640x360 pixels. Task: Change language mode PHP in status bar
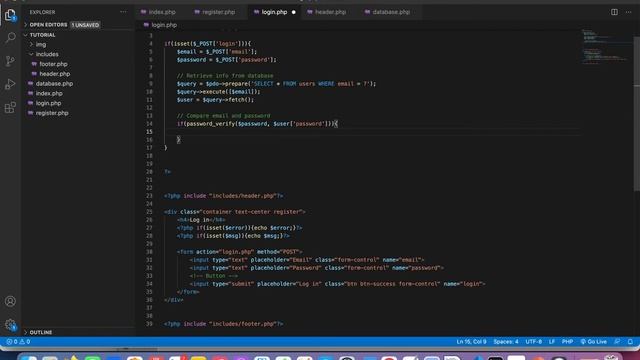tap(567, 342)
